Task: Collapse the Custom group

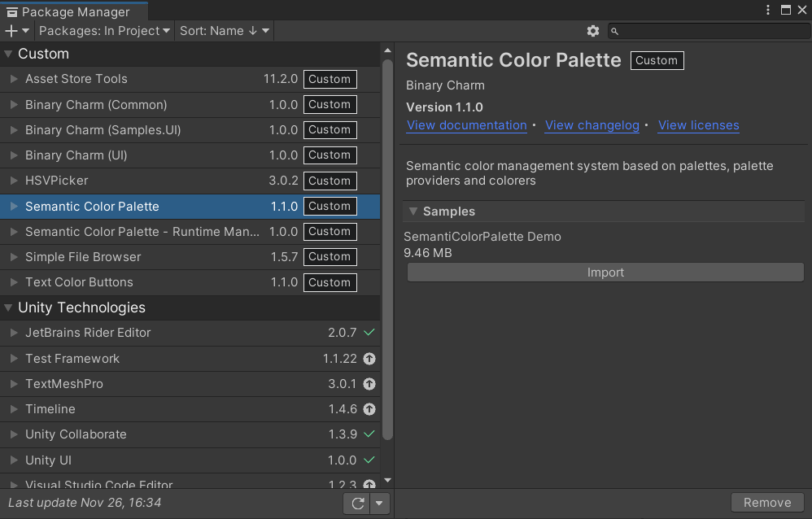Action: tap(8, 54)
